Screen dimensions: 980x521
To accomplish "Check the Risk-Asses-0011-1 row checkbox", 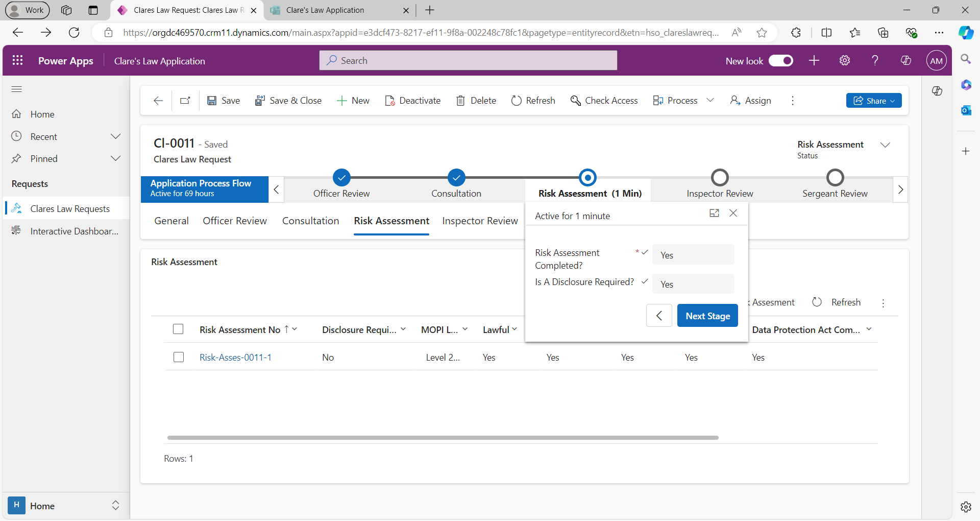I will [x=179, y=357].
